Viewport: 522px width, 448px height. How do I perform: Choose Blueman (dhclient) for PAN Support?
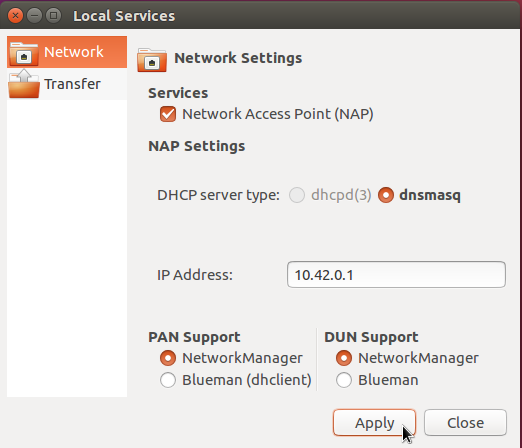[168, 380]
